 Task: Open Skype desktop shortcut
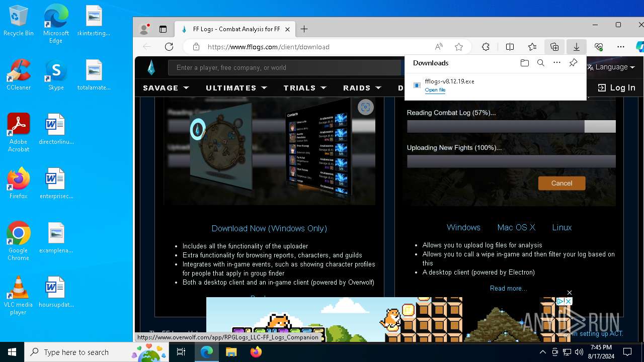56,74
